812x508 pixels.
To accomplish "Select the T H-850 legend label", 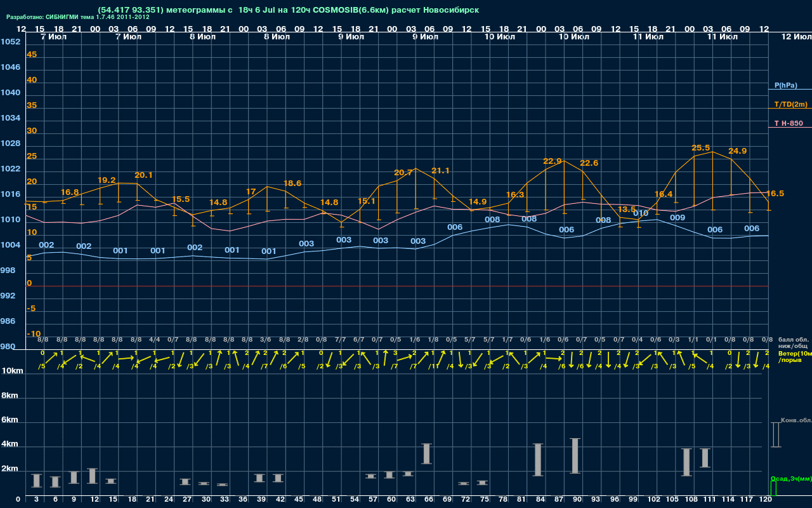I will [x=789, y=123].
